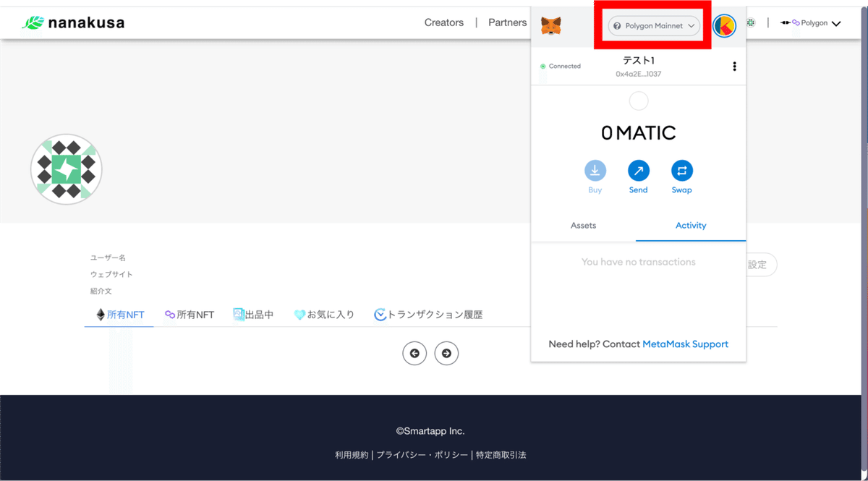Click the previous page arrow
This screenshot has width=868, height=481.
414,353
